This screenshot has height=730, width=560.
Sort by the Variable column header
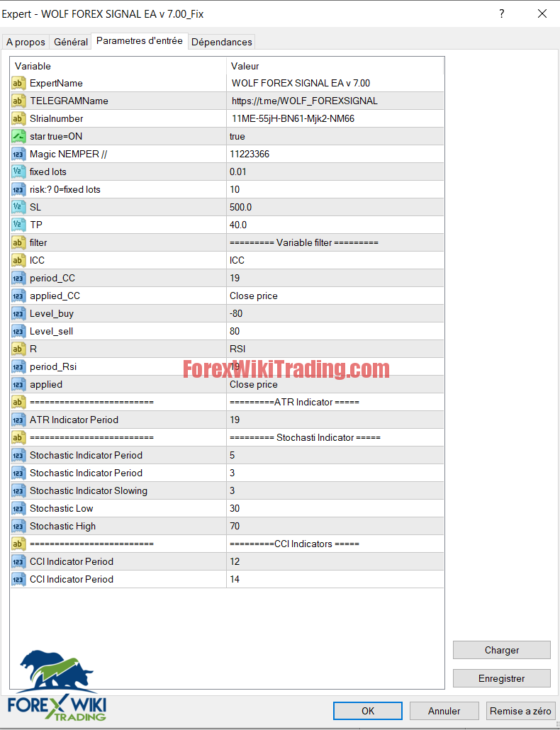[118, 66]
